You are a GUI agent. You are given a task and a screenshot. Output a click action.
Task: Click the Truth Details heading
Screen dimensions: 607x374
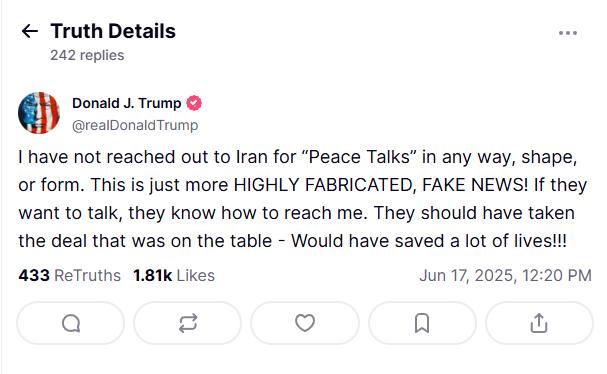pyautogui.click(x=113, y=31)
